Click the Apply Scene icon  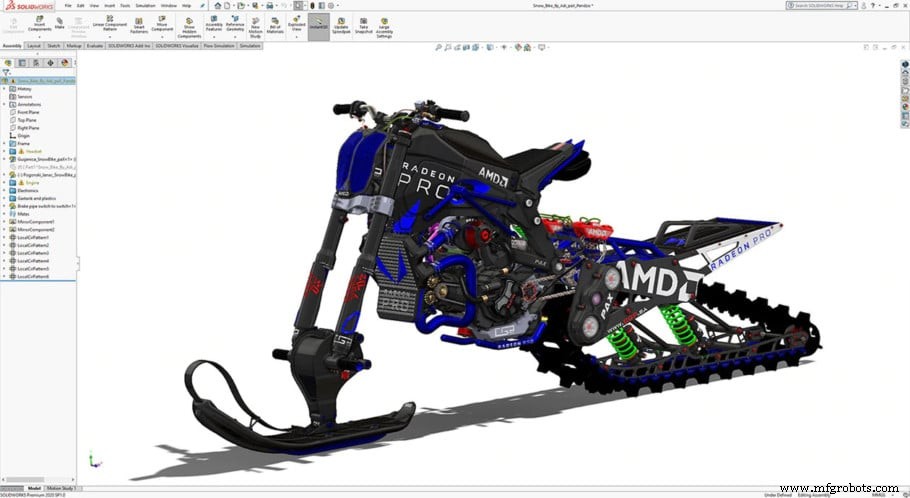click(x=527, y=47)
